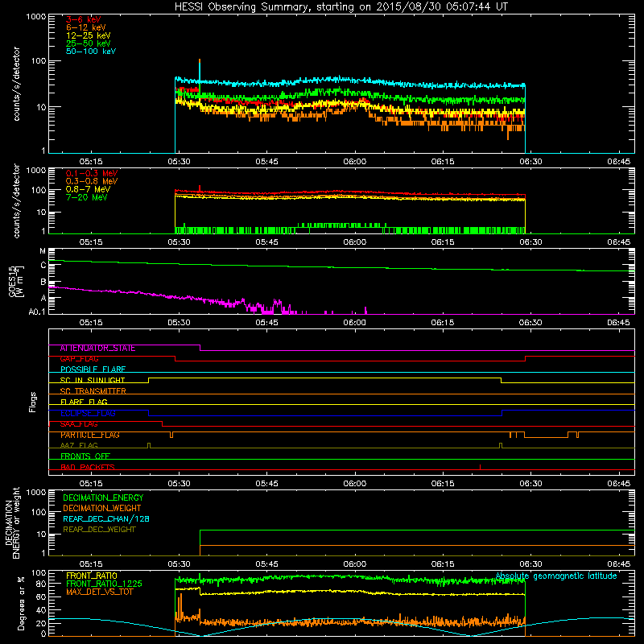Click the 05:30 tick under the keV panel
Screen dimensions: 644x644
(179, 162)
